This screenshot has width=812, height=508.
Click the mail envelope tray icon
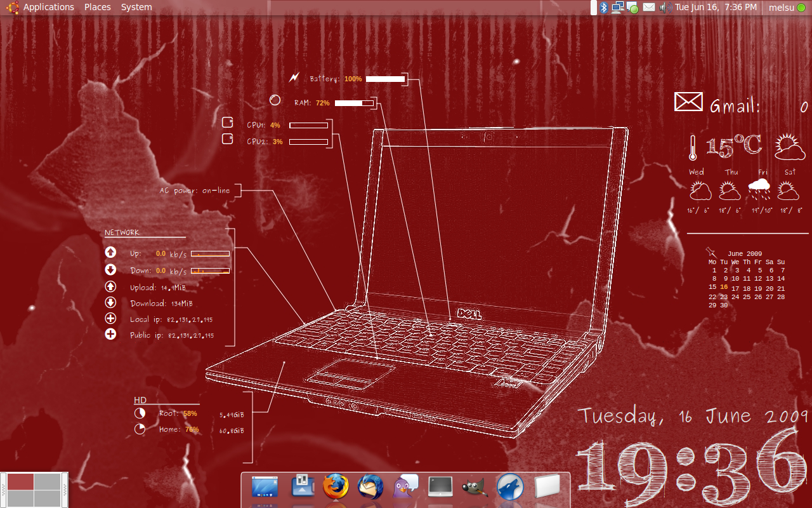coord(649,7)
